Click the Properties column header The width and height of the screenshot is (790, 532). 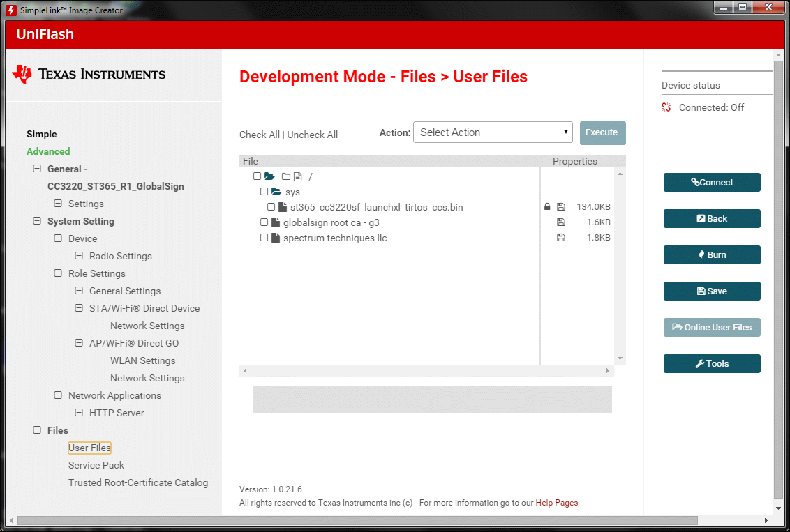point(575,161)
